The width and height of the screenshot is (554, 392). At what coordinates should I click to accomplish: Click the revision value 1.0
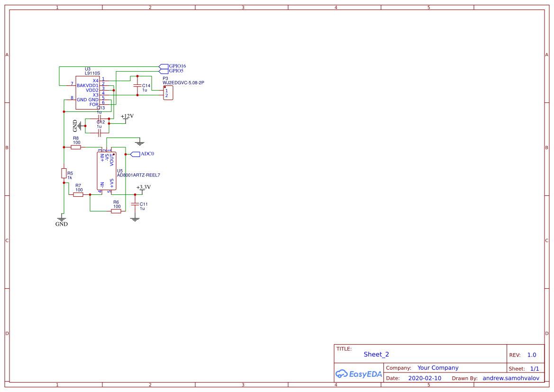532,355
